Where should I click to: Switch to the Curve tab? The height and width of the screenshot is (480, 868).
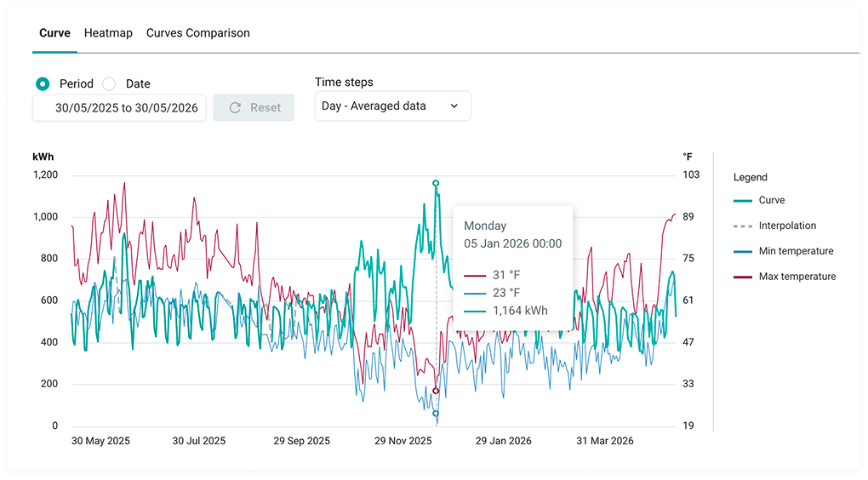[x=54, y=33]
